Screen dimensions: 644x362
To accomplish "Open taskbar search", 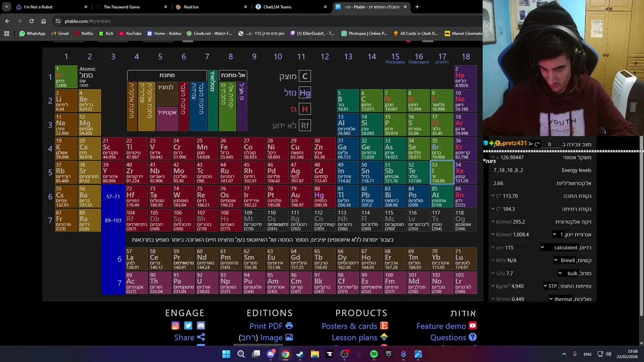I will 241,354.
